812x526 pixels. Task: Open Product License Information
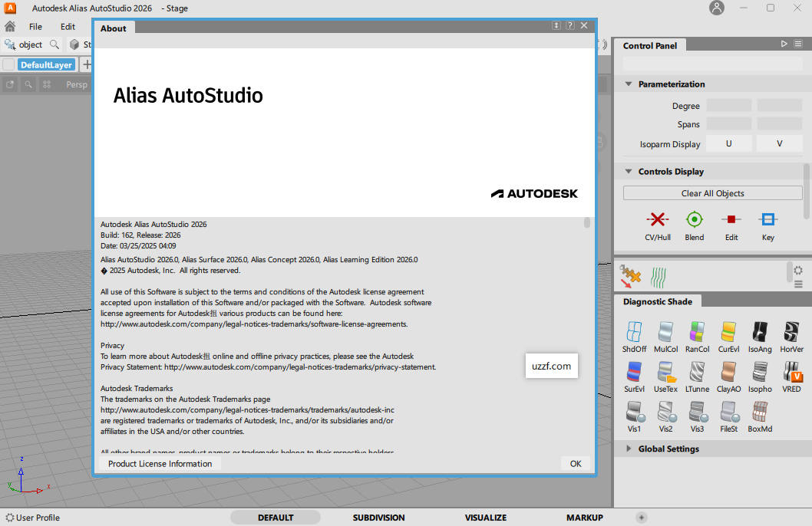click(159, 463)
